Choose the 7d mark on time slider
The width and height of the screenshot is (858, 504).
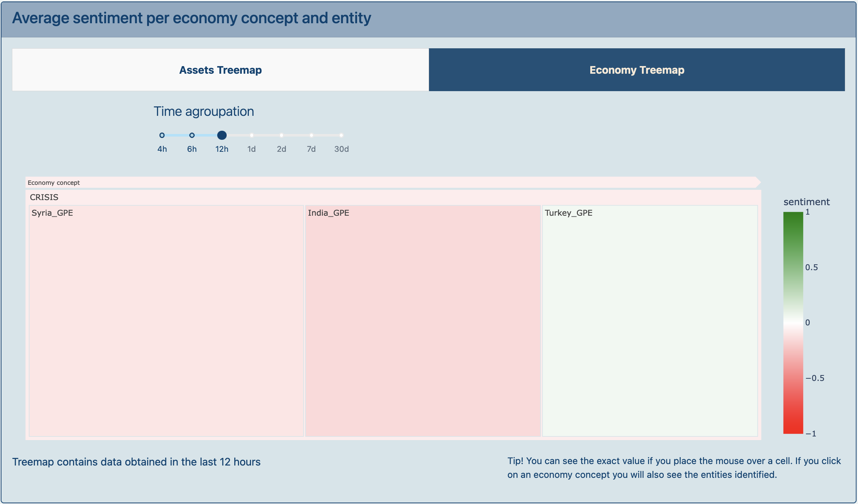(311, 135)
